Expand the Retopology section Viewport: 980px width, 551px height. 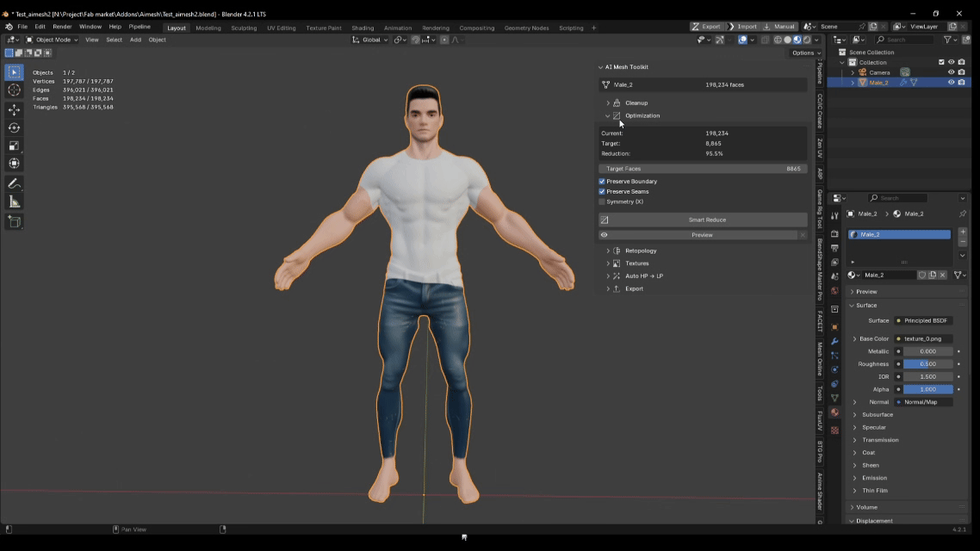coord(607,251)
